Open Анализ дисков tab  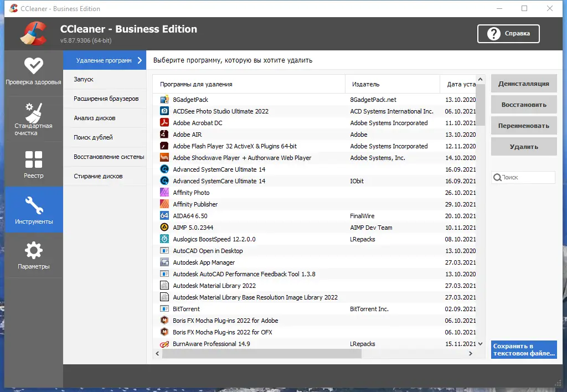point(105,118)
